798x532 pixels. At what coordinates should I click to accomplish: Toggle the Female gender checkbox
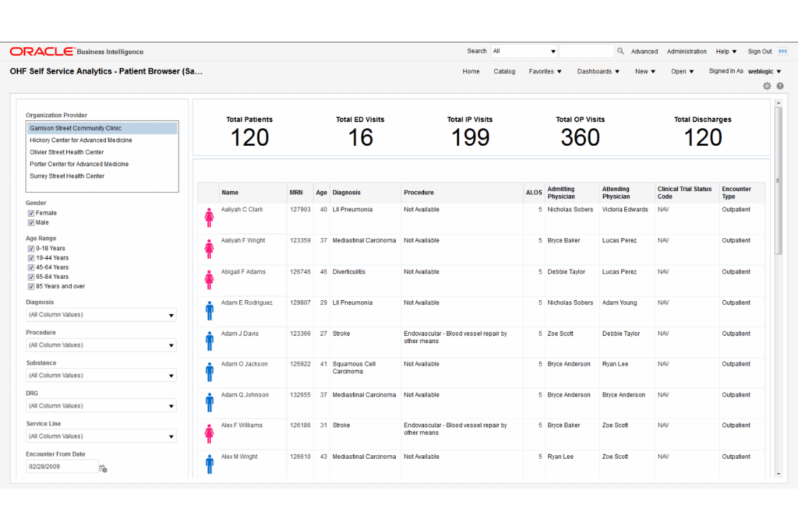tap(31, 213)
